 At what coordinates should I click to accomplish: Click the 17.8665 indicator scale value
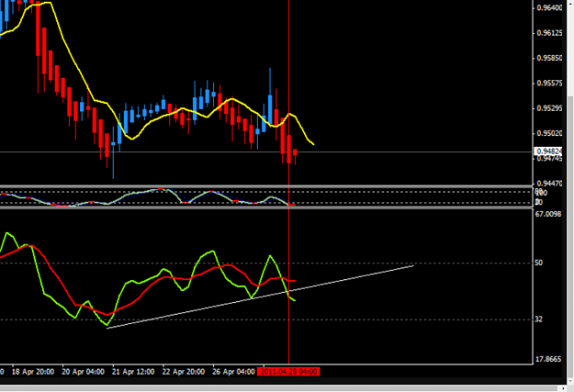[x=548, y=359]
